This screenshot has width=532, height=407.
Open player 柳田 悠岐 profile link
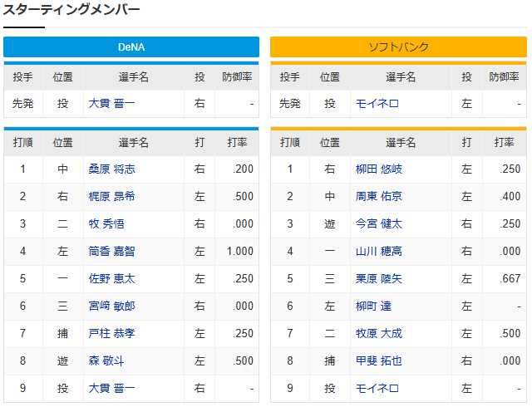pyautogui.click(x=379, y=169)
